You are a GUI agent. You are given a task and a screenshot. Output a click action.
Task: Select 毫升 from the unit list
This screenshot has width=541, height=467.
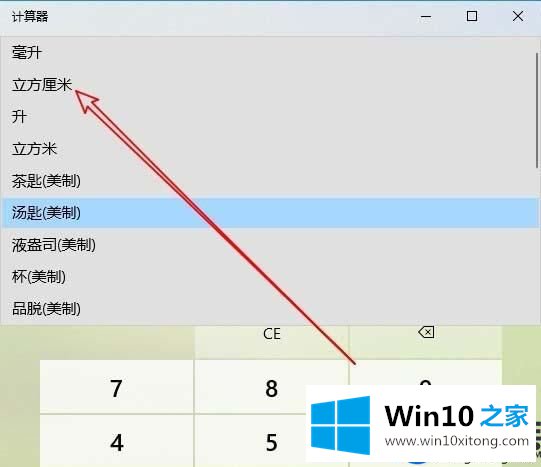(x=268, y=53)
